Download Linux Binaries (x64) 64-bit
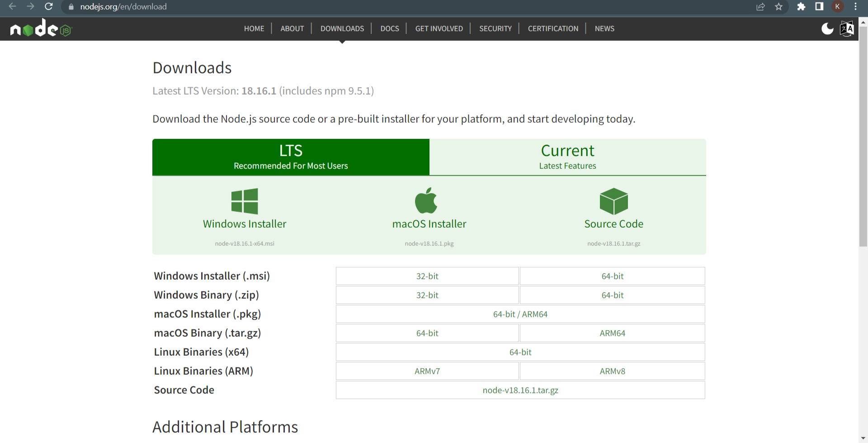The width and height of the screenshot is (868, 443). (520, 352)
